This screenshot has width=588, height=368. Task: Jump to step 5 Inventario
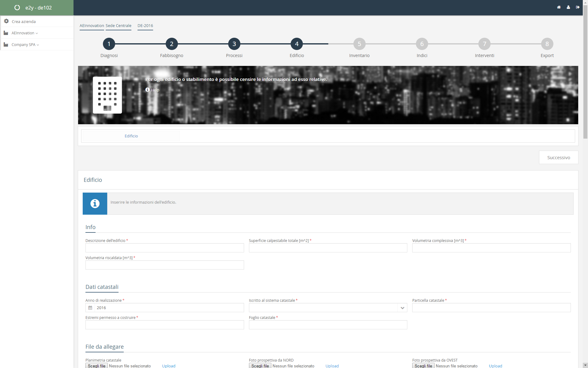(359, 44)
